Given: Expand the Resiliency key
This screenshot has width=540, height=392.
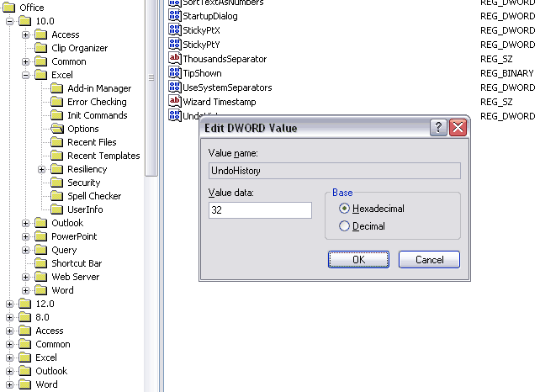Looking at the screenshot, I should [x=42, y=169].
